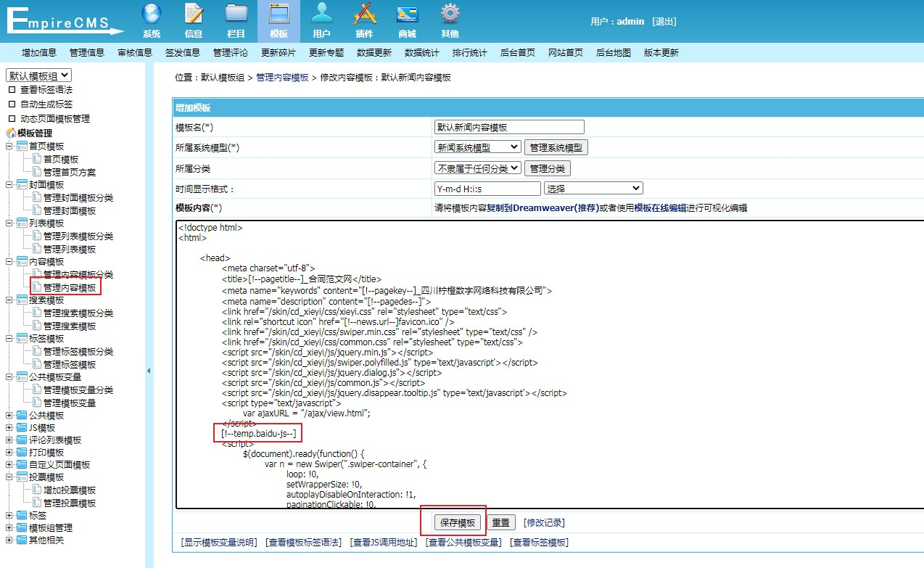Select 管理内容模板 tree item
This screenshot has width=924, height=568.
[x=70, y=288]
